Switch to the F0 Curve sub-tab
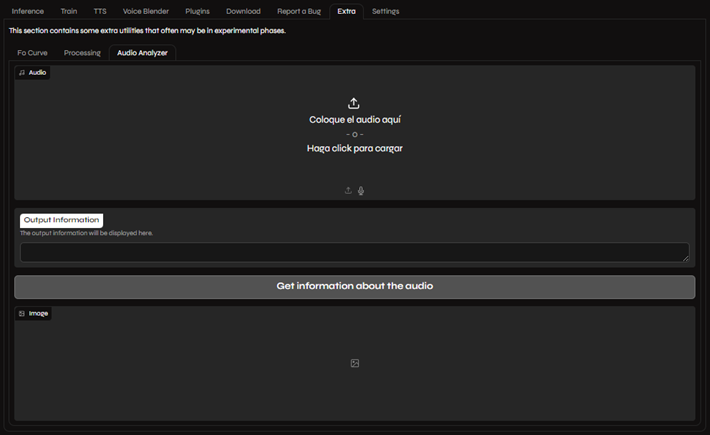The height and width of the screenshot is (435, 710). point(32,53)
